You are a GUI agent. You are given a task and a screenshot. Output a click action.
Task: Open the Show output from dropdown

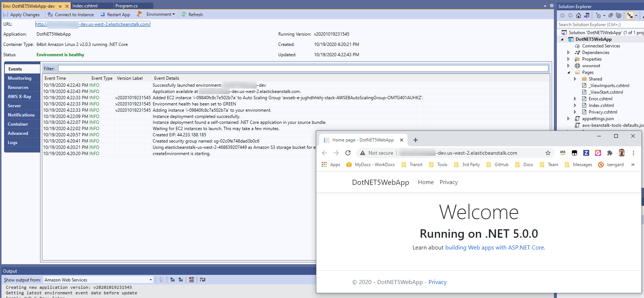pos(98,280)
